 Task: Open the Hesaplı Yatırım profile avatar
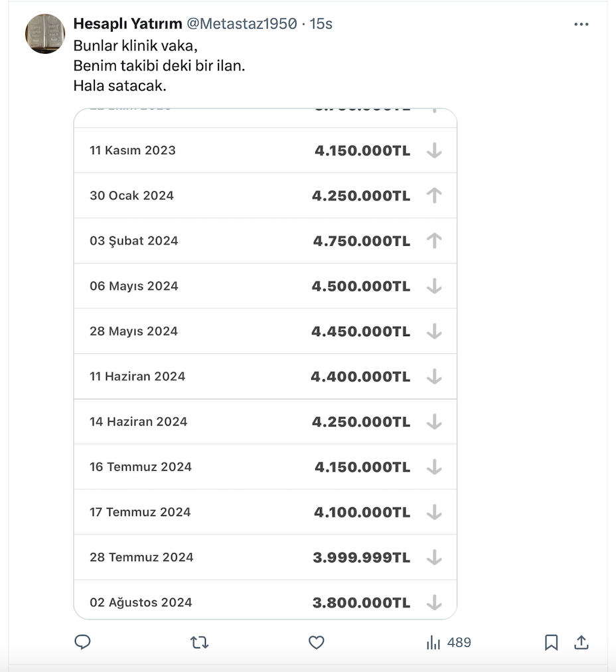(45, 33)
